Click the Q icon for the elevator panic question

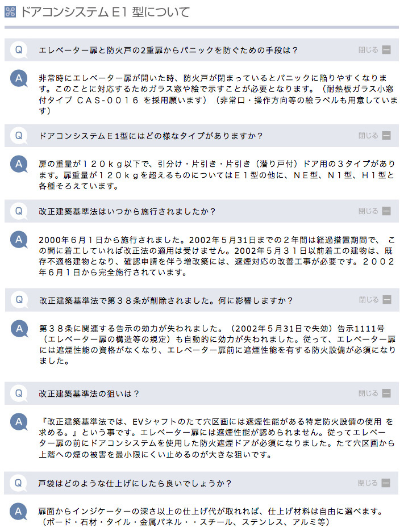coord(19,50)
